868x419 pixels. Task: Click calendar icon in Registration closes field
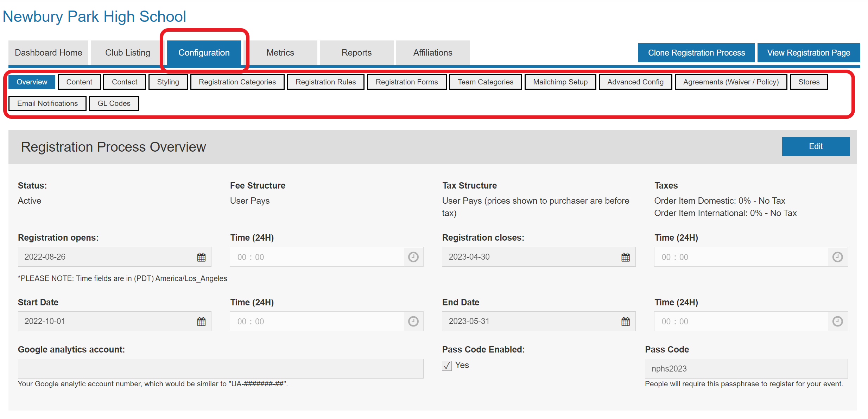pos(625,257)
